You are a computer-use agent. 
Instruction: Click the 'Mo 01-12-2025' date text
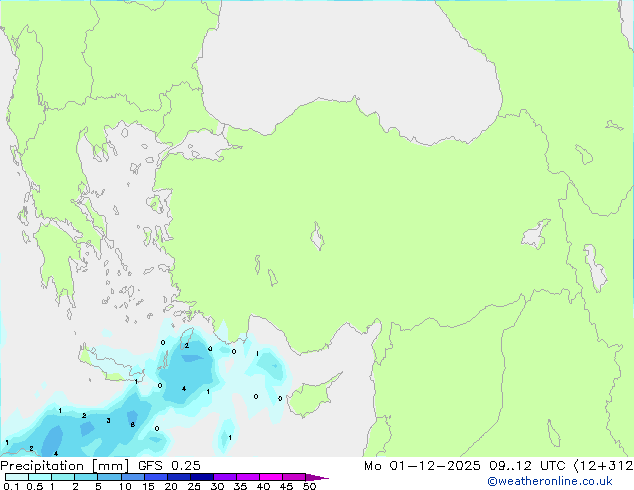coord(422,466)
